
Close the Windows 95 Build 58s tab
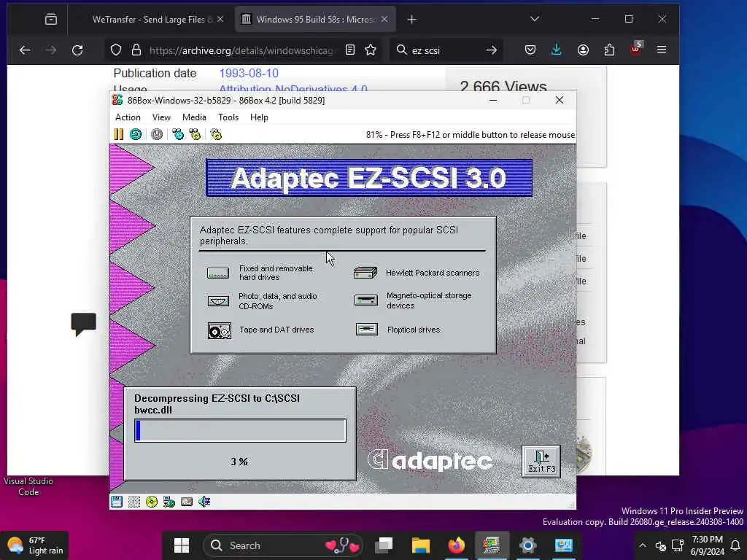(x=384, y=19)
